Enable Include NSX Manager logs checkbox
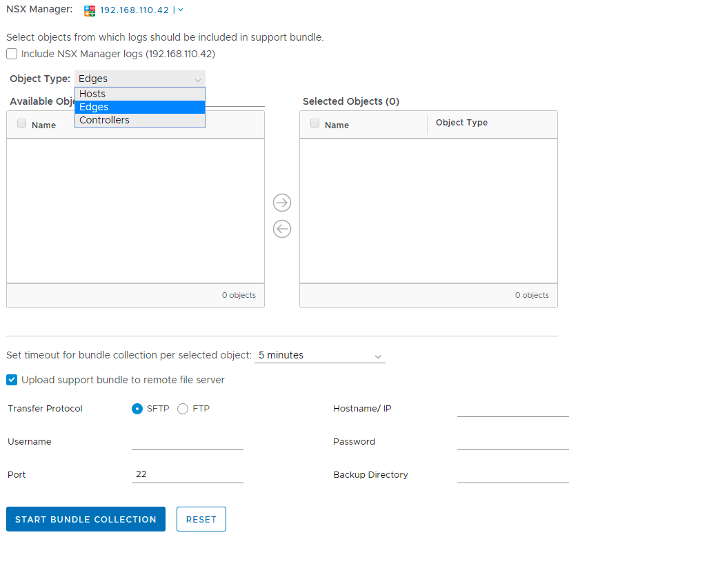 pyautogui.click(x=12, y=54)
